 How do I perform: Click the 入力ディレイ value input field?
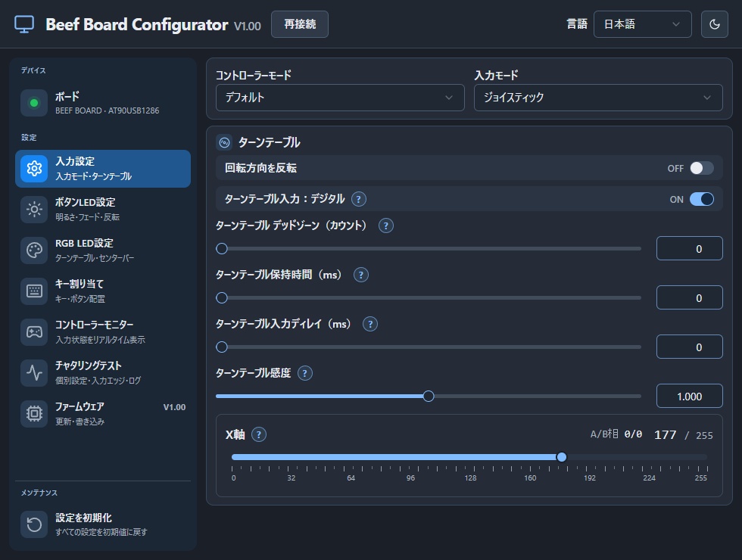click(690, 347)
